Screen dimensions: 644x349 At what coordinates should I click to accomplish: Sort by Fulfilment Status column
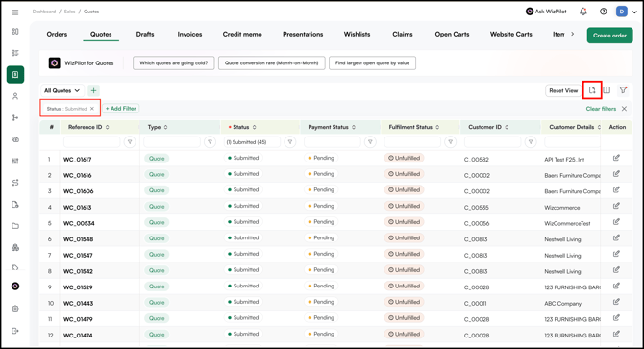point(437,127)
